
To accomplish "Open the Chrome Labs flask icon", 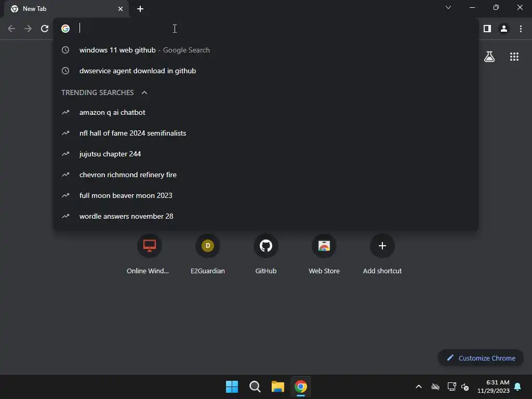I will tap(489, 57).
